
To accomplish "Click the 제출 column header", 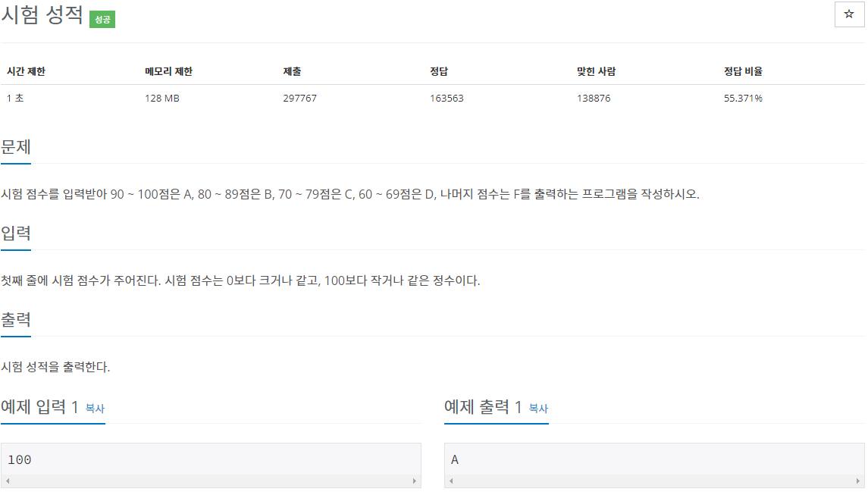I will tap(293, 71).
